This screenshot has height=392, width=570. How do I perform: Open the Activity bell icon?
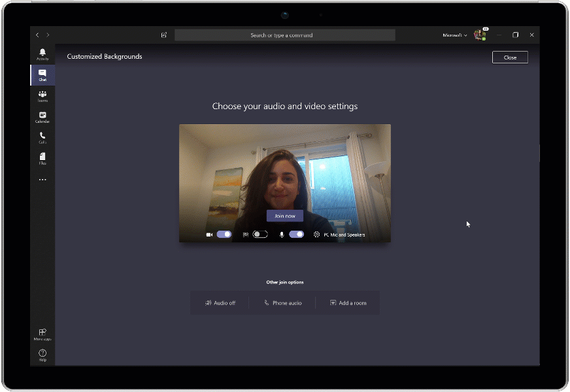click(x=42, y=52)
